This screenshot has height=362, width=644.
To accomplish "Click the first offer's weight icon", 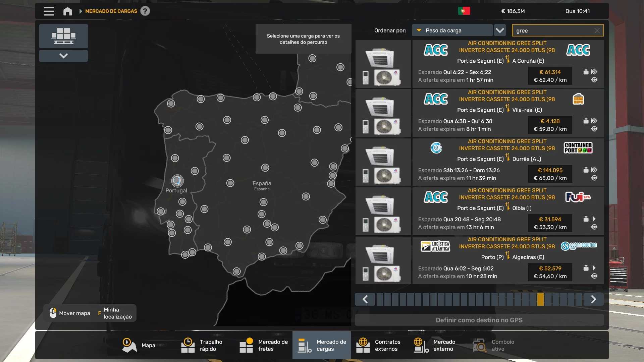I will click(x=586, y=72).
